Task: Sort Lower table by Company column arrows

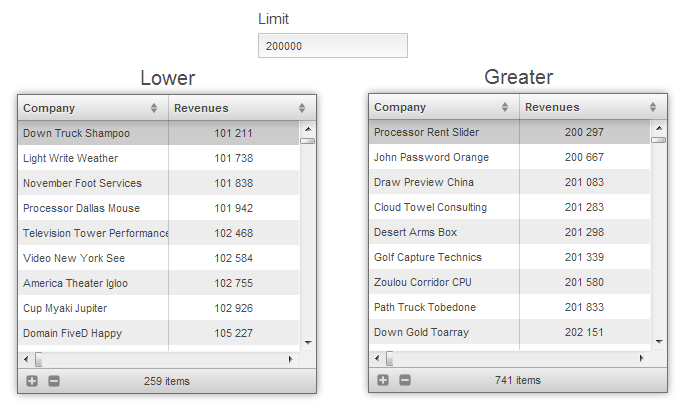Action: (x=154, y=108)
